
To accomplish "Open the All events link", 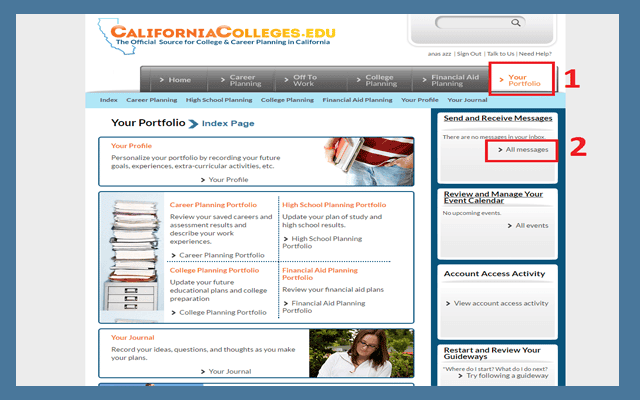I will pyautogui.click(x=528, y=226).
